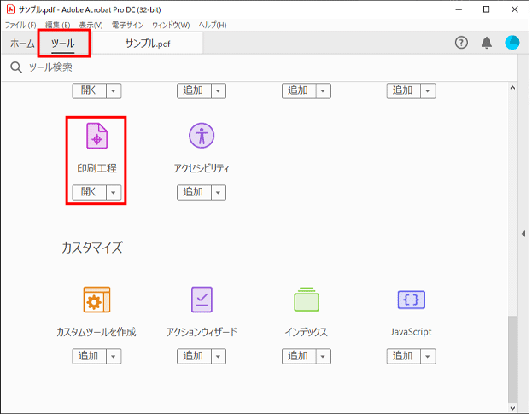Click the 印刷工程 label

click(x=97, y=168)
